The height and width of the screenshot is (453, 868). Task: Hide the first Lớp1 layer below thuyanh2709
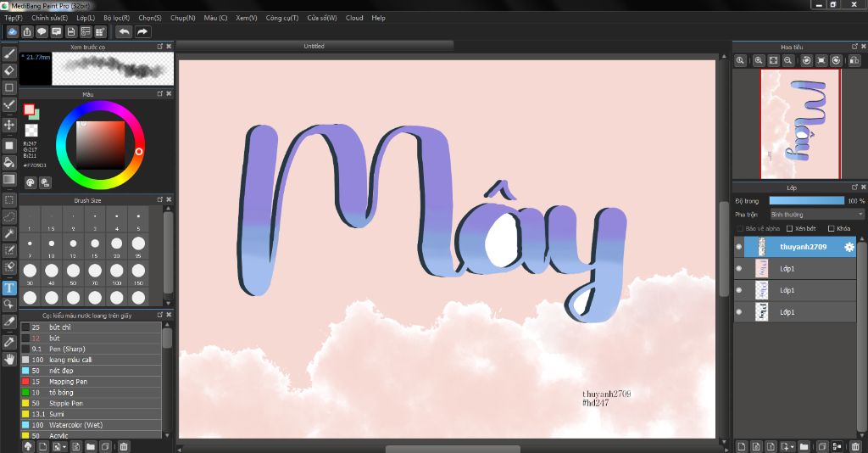tap(739, 269)
